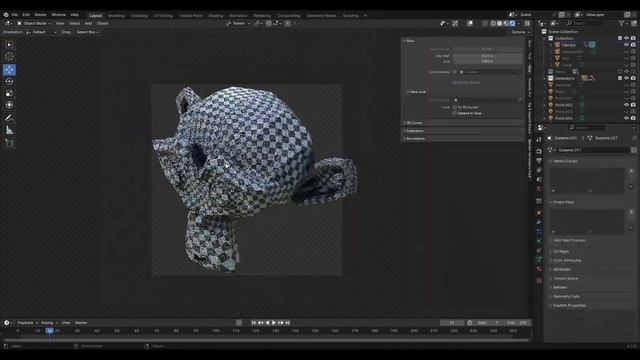Open outliner filter funnel icon
Viewport: 640px width, 360px height.
[x=622, y=23]
